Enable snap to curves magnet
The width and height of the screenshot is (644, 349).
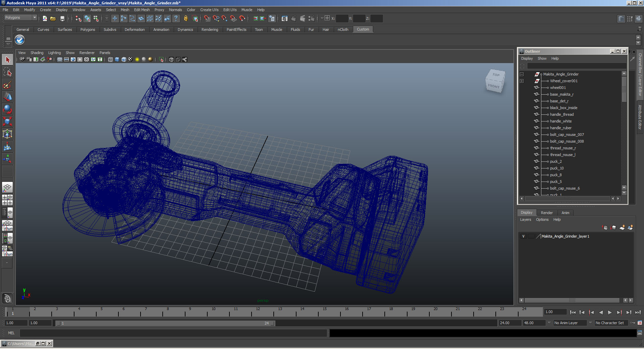[x=216, y=18]
